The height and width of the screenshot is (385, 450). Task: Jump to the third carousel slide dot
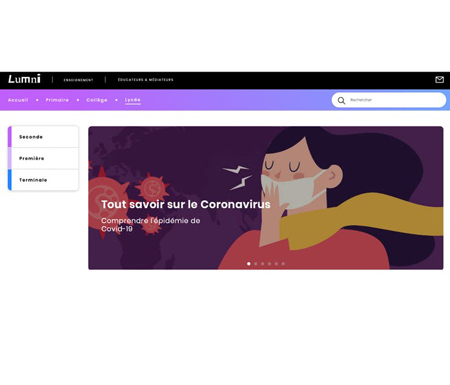[263, 264]
